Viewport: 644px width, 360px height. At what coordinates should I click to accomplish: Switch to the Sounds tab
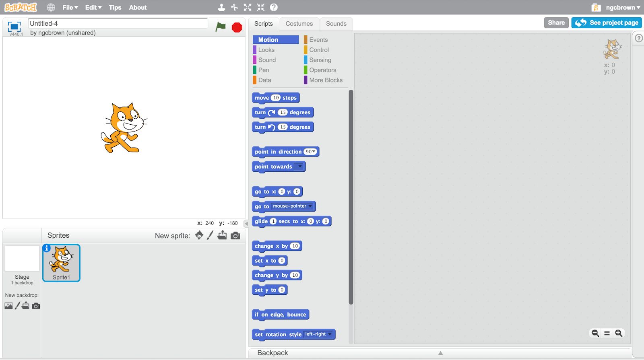(336, 24)
